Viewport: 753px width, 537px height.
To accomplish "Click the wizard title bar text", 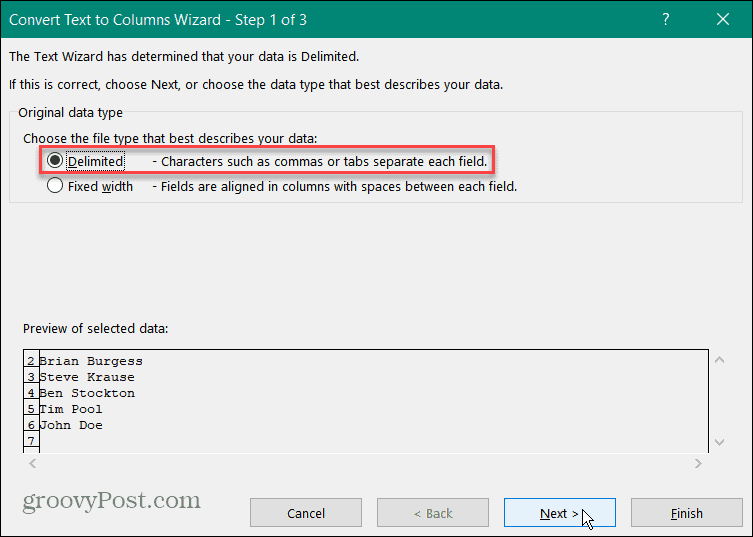I will click(x=158, y=20).
